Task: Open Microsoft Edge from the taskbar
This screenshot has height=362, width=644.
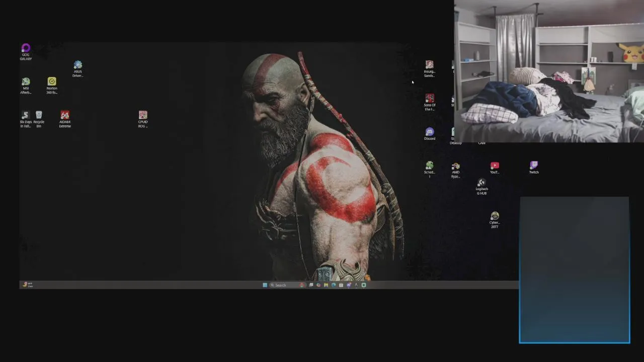Action: [x=334, y=285]
